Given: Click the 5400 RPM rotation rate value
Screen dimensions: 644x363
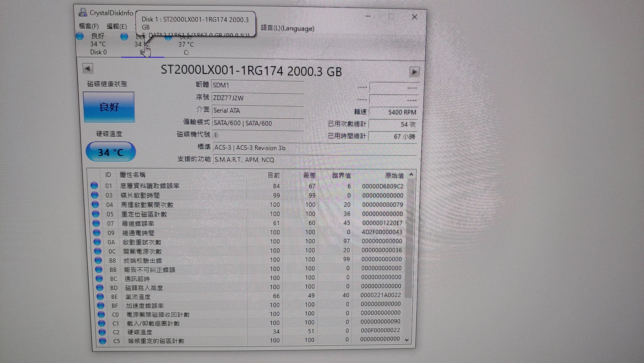Looking at the screenshot, I should point(393,112).
